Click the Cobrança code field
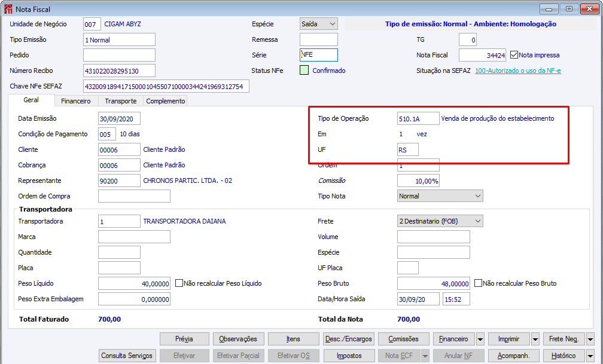 click(x=119, y=165)
